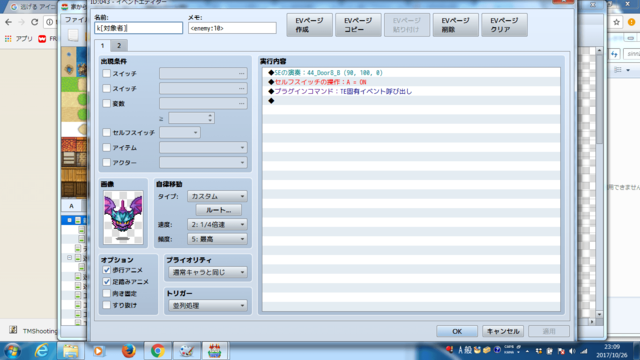Uncheck the 歩行アニメ option
The height and width of the screenshot is (360, 640).
[x=107, y=270]
